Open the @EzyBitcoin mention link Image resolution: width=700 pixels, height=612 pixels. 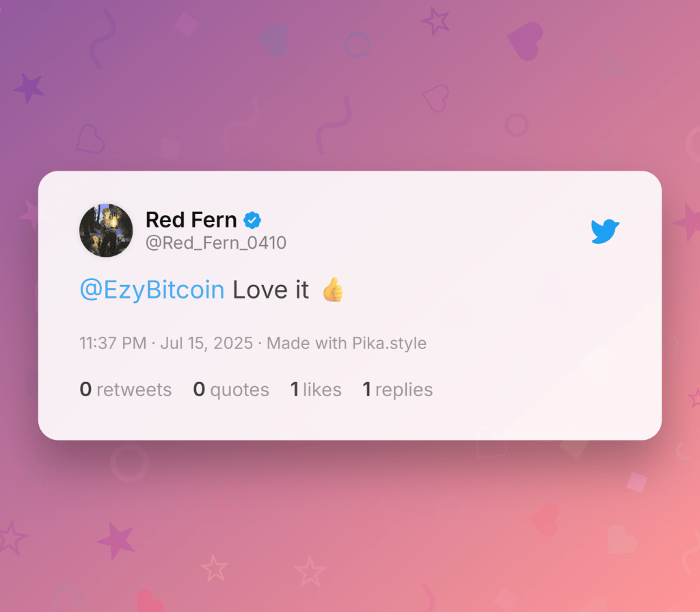[152, 290]
